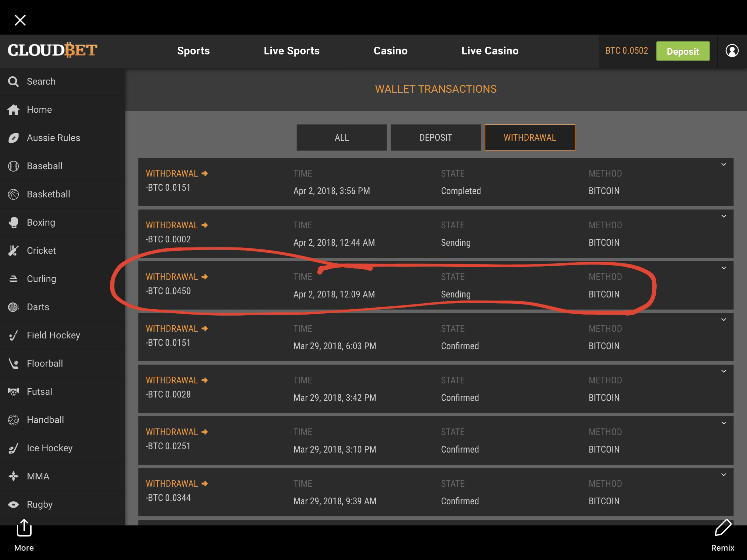Click the Cloudbet logo

pyautogui.click(x=53, y=51)
